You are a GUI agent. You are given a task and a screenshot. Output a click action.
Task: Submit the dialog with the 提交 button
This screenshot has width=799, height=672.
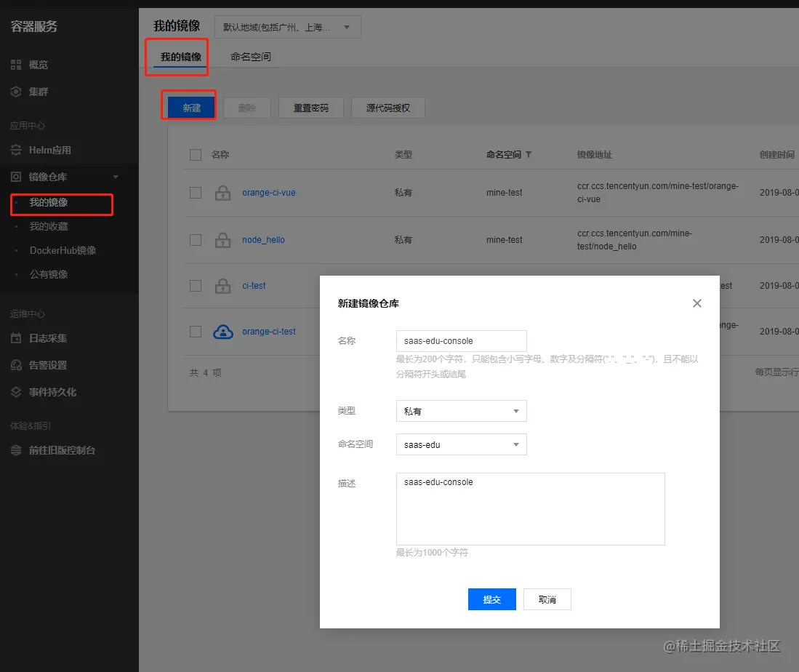tap(491, 599)
